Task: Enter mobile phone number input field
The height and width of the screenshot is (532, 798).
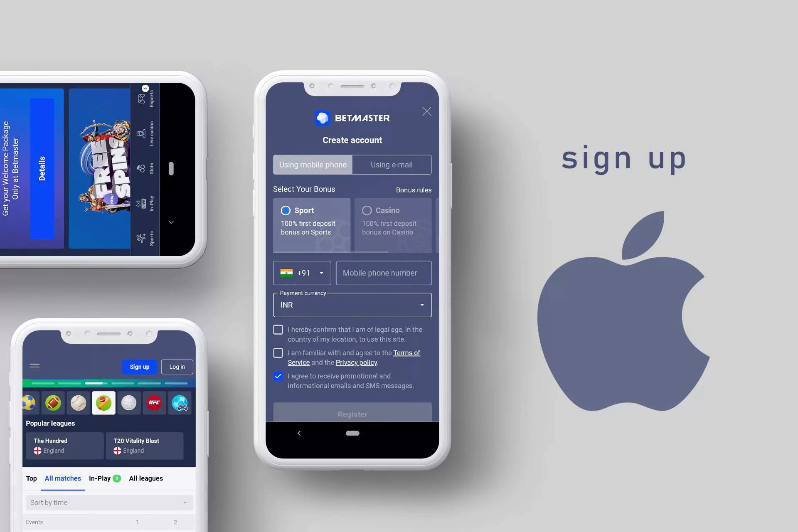Action: pos(383,273)
